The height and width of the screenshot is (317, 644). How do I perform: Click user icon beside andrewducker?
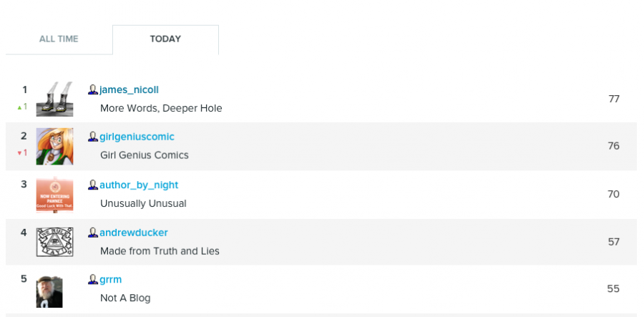click(93, 233)
